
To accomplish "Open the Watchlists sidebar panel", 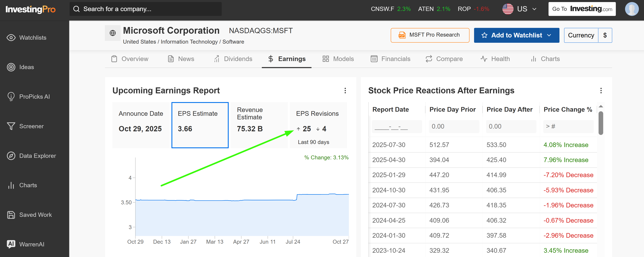I will [33, 38].
